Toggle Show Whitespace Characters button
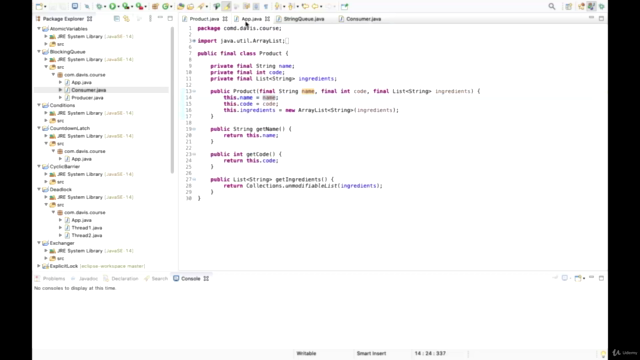This screenshot has height=360, width=640. (x=266, y=7)
